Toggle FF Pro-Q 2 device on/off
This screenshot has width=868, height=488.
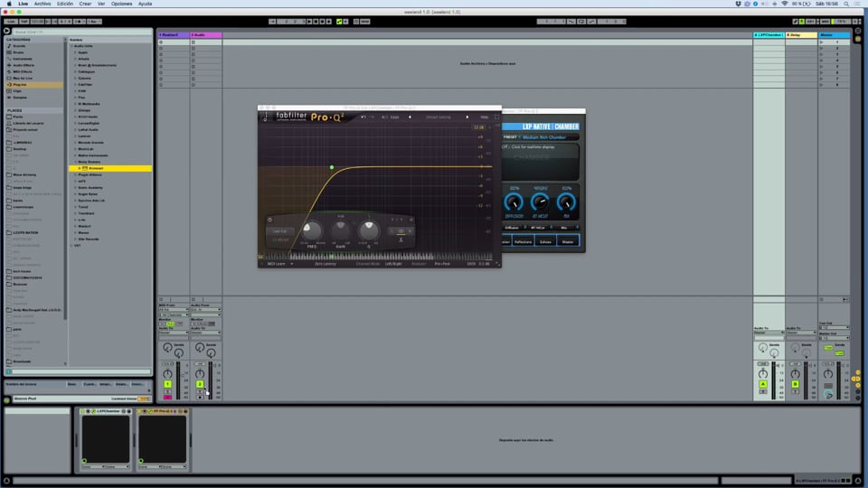(139, 411)
